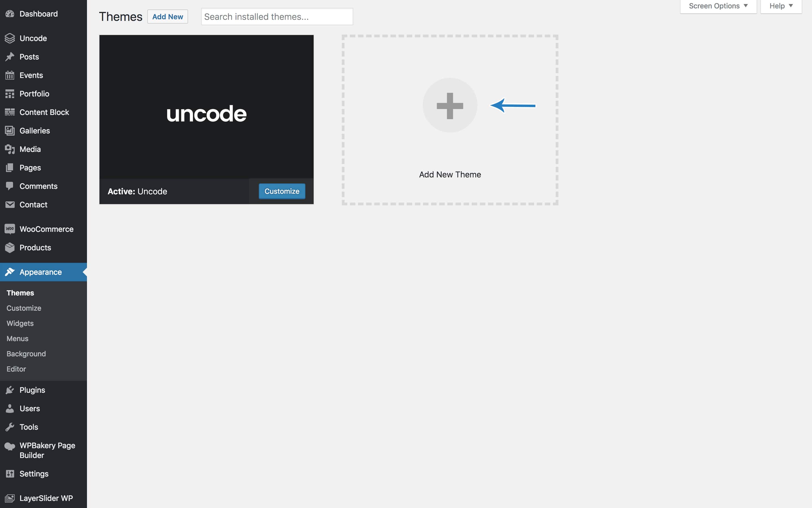Click the Galleries icon in sidebar
This screenshot has width=812, height=508.
pos(9,131)
